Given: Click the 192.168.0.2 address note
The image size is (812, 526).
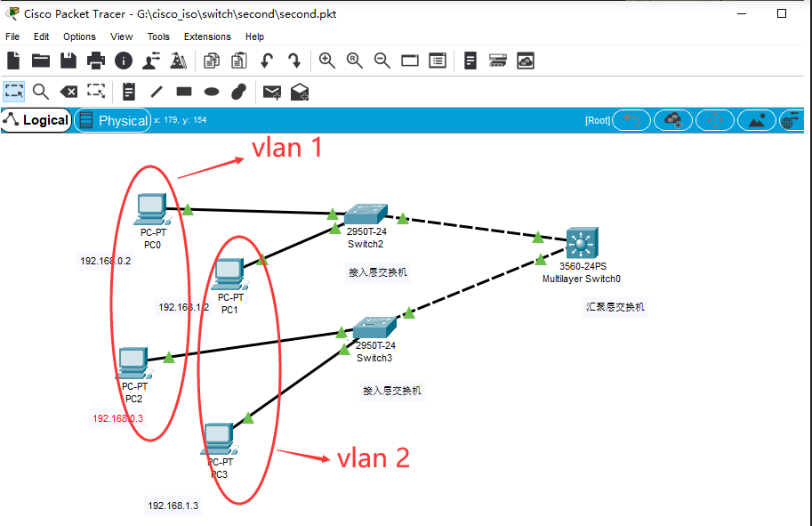Looking at the screenshot, I should pyautogui.click(x=106, y=261).
